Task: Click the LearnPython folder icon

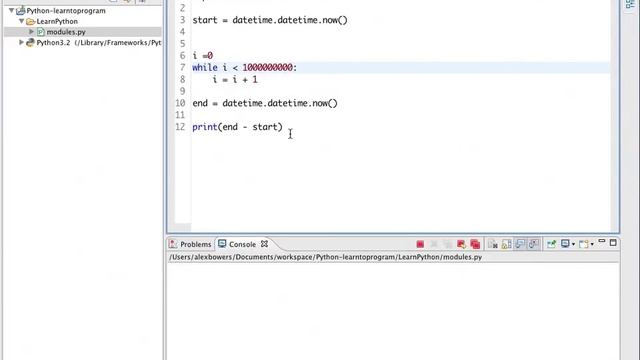Action: (x=30, y=21)
